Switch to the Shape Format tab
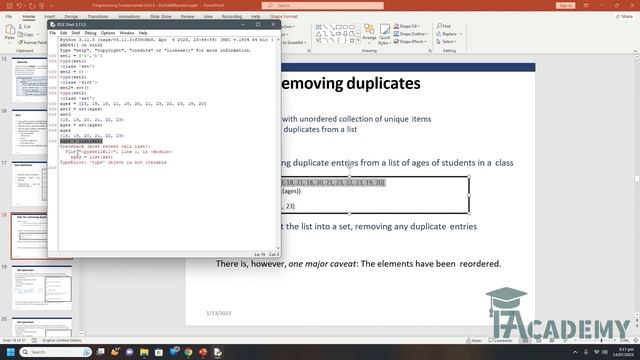 (x=284, y=16)
